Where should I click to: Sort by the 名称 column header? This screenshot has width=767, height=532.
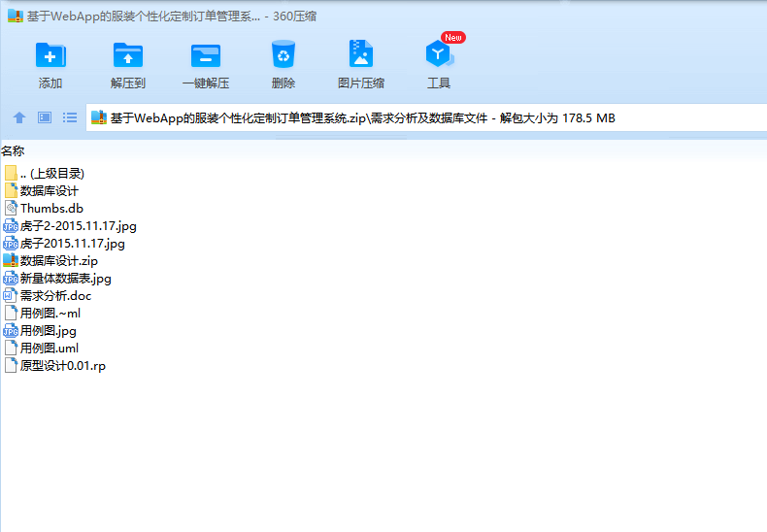[x=13, y=151]
